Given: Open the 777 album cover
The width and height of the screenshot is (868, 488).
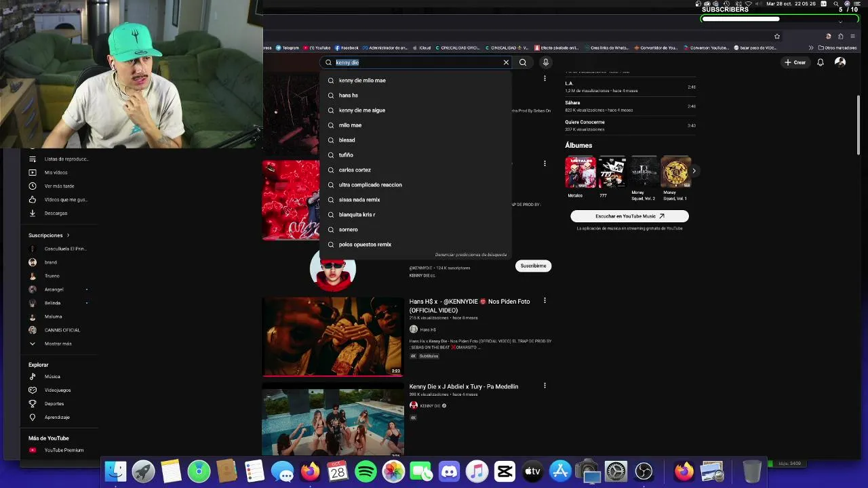Looking at the screenshot, I should pyautogui.click(x=612, y=172).
